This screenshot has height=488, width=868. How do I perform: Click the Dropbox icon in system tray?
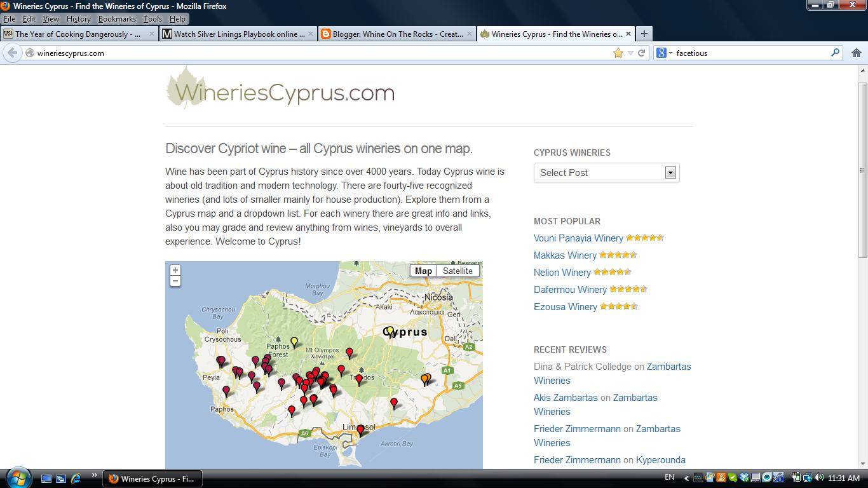(743, 478)
